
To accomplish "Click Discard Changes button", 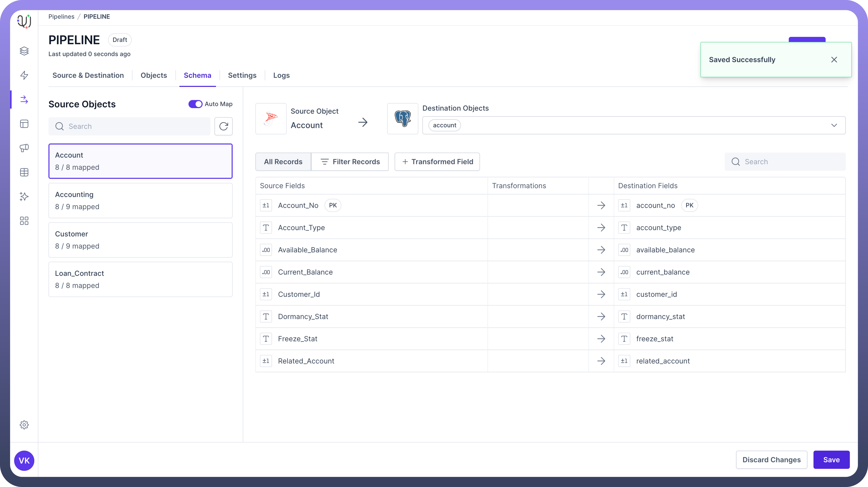I will pos(771,460).
